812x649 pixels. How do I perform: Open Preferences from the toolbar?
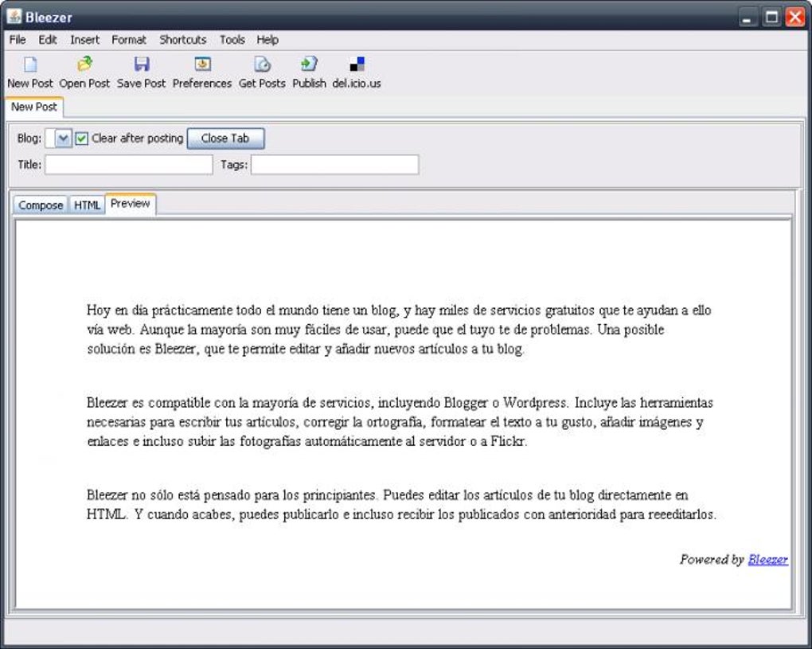(201, 71)
